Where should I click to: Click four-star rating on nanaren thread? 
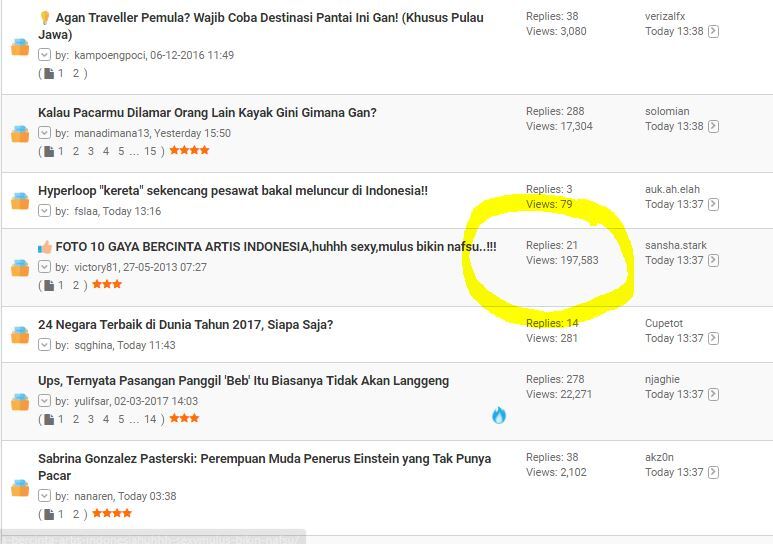(112, 513)
